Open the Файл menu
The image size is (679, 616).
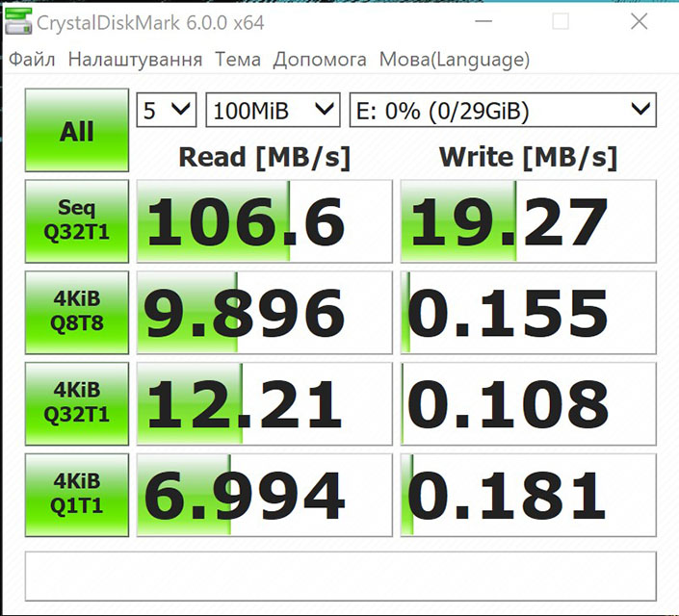(x=32, y=60)
